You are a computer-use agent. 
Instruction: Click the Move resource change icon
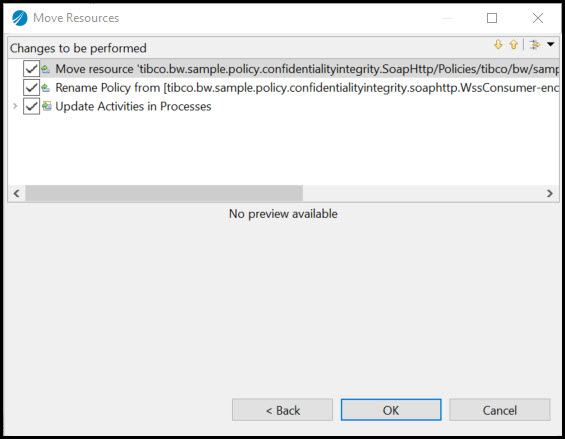(46, 68)
